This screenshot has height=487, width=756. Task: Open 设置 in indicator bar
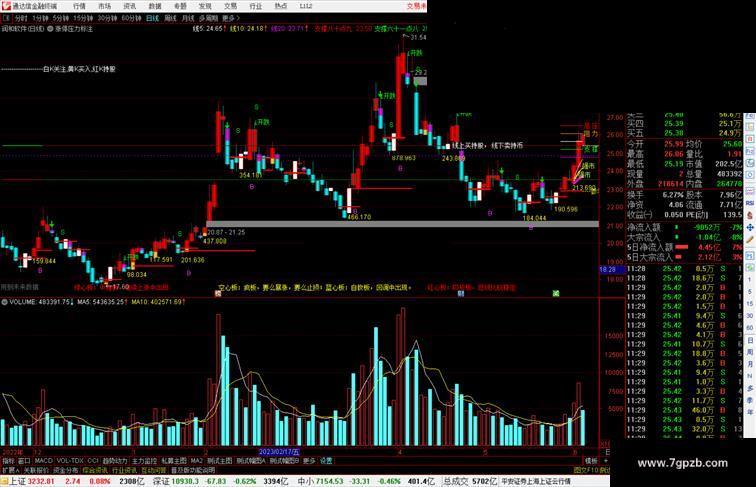(x=326, y=461)
